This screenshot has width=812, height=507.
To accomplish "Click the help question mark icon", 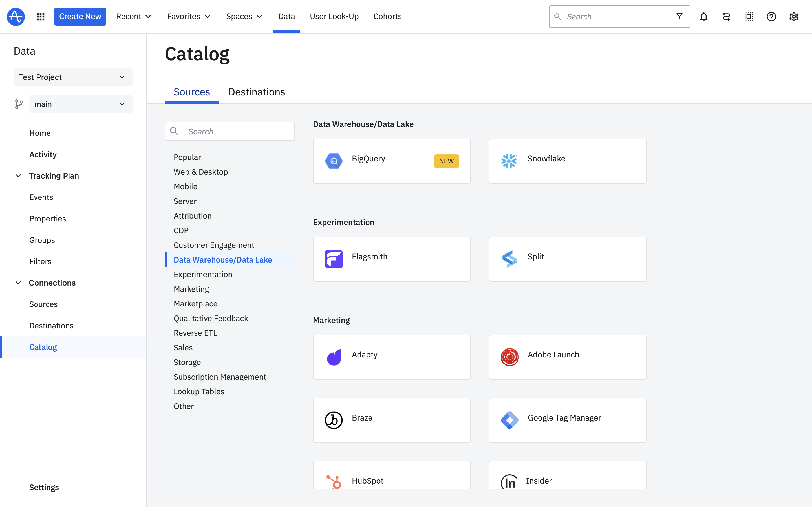I will pos(771,16).
